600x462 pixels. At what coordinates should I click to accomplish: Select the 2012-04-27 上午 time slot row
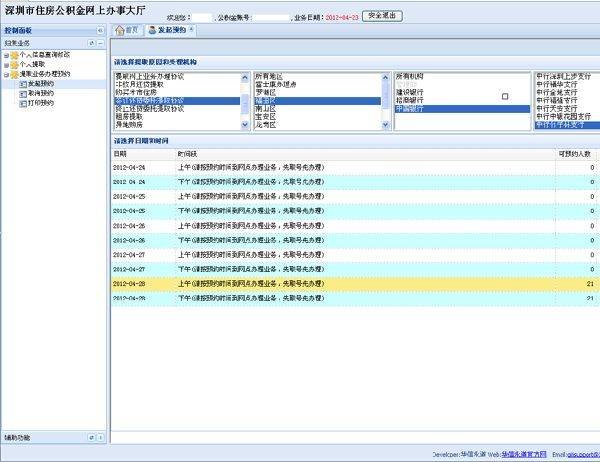coord(355,255)
